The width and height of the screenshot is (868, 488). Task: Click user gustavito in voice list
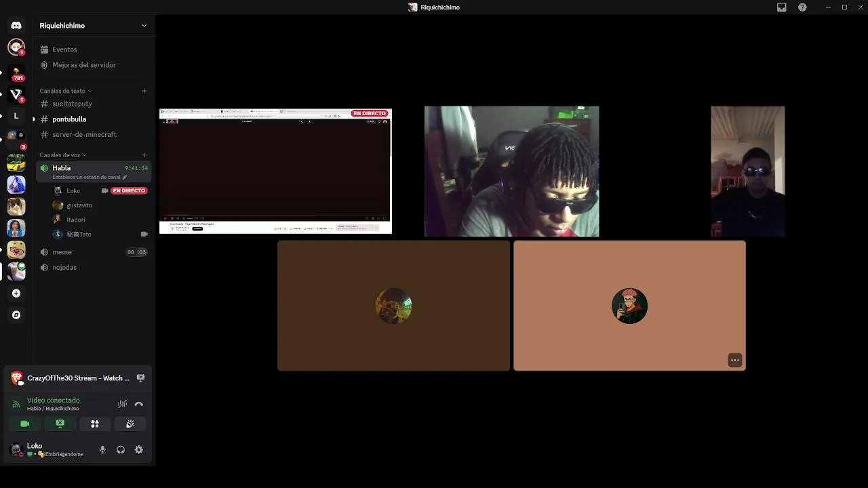(x=79, y=205)
